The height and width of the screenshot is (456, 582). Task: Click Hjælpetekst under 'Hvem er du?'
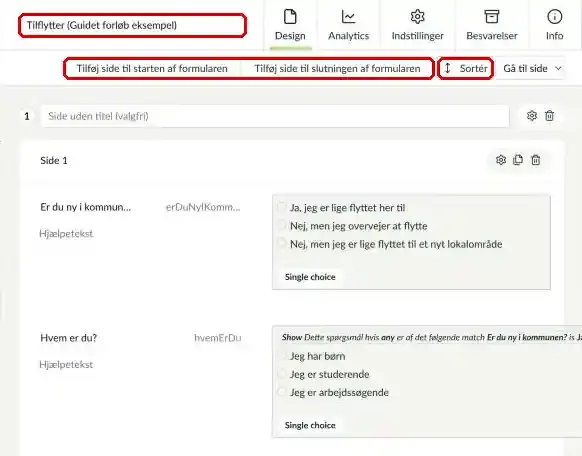pos(66,365)
